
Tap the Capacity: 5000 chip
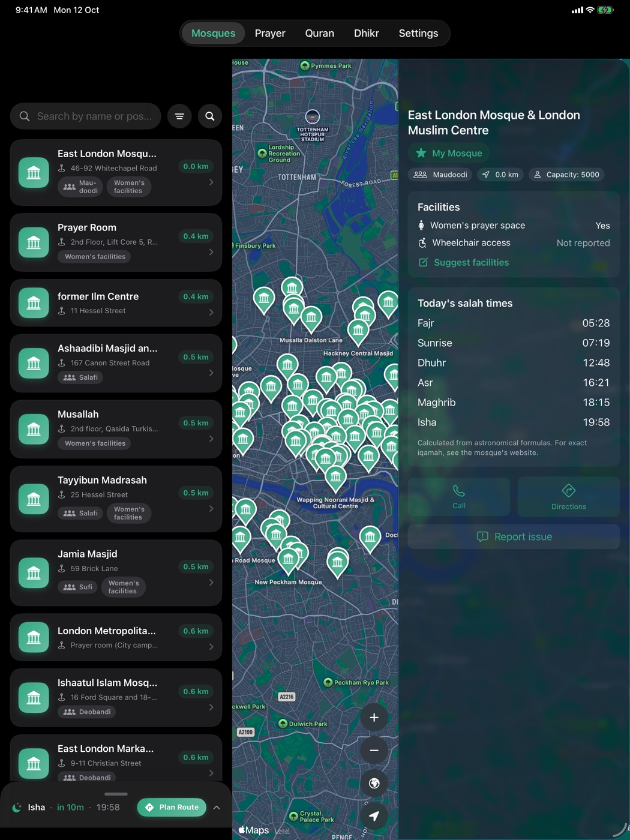[566, 175]
